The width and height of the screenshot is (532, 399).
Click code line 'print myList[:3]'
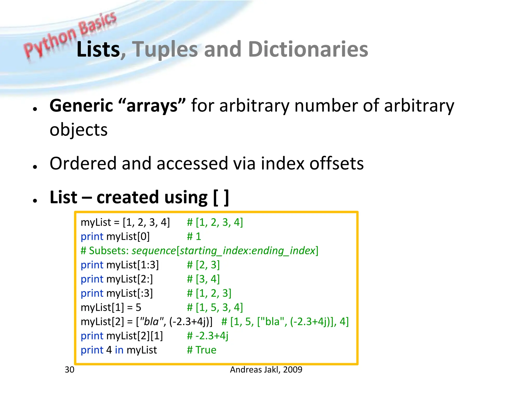click(x=117, y=293)
